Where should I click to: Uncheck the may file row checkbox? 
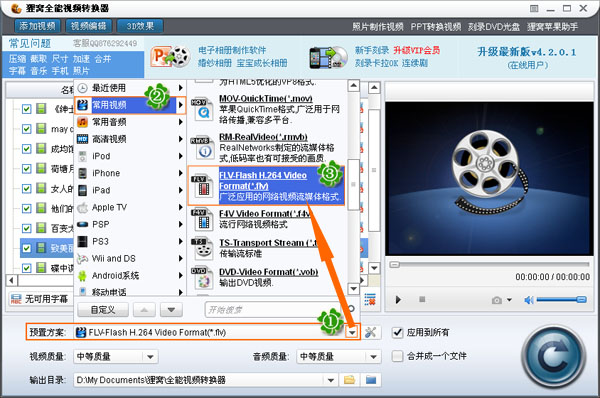(26, 129)
